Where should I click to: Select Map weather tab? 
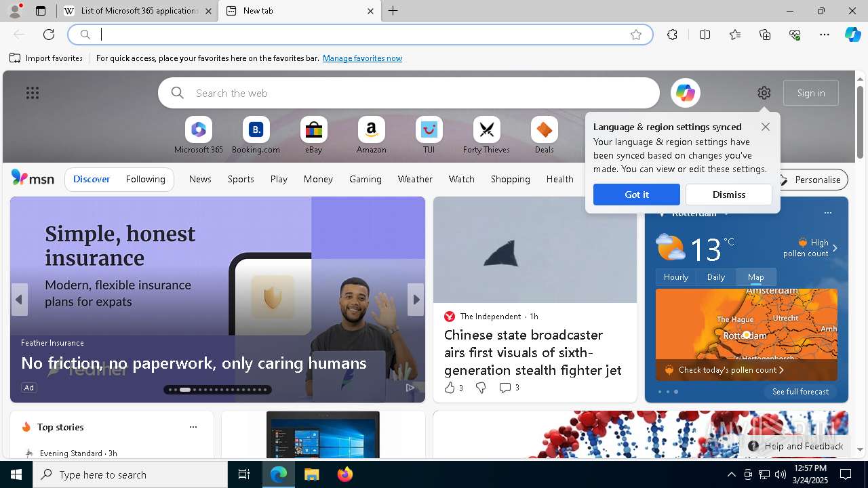pos(756,277)
